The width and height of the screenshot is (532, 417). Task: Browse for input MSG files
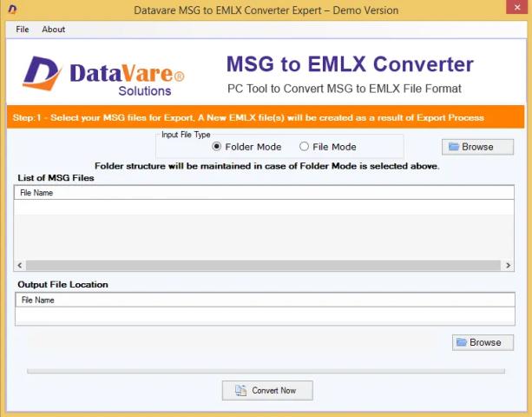pos(477,147)
